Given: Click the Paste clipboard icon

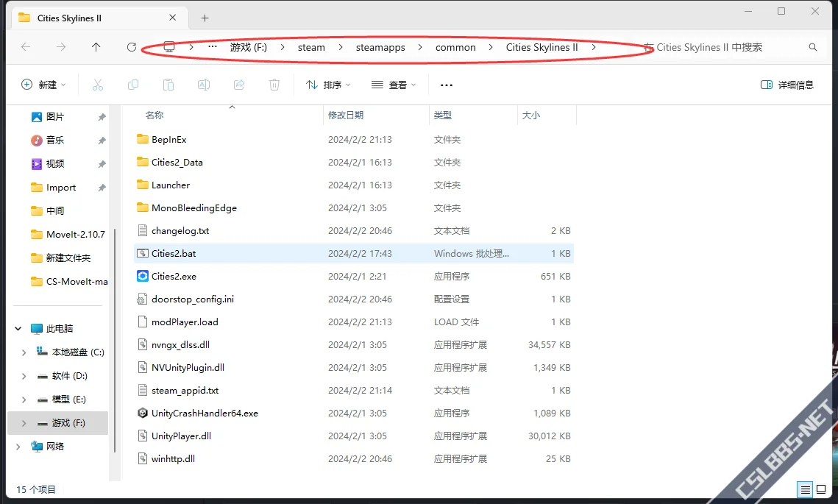Looking at the screenshot, I should pos(168,85).
